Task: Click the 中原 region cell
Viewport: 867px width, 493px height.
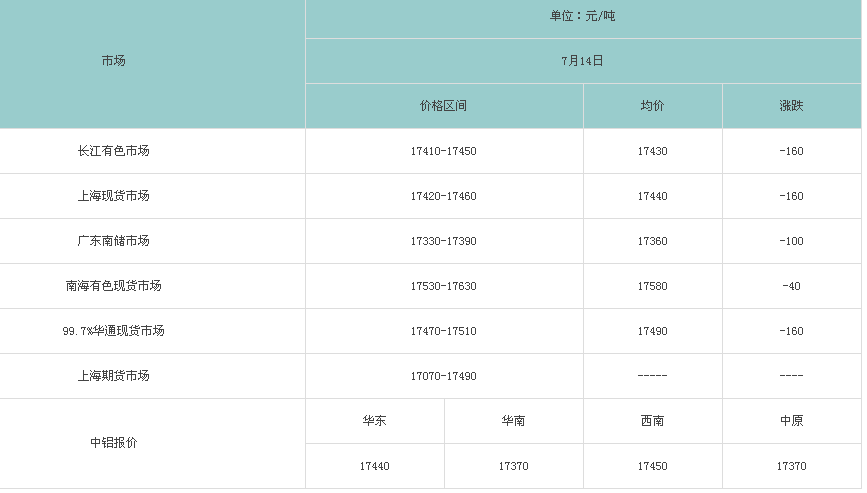Action: click(x=791, y=421)
